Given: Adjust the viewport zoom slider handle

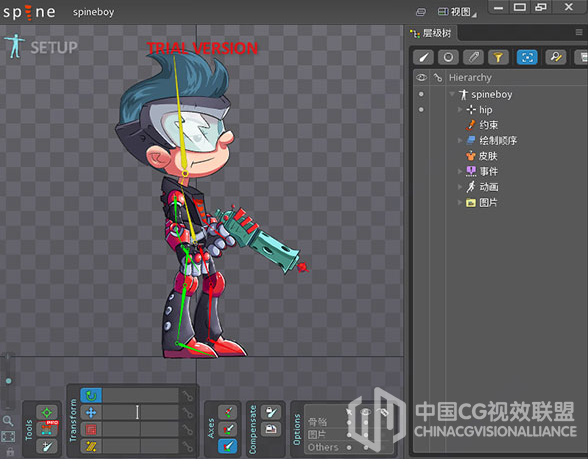Looking at the screenshot, I should coord(8,381).
